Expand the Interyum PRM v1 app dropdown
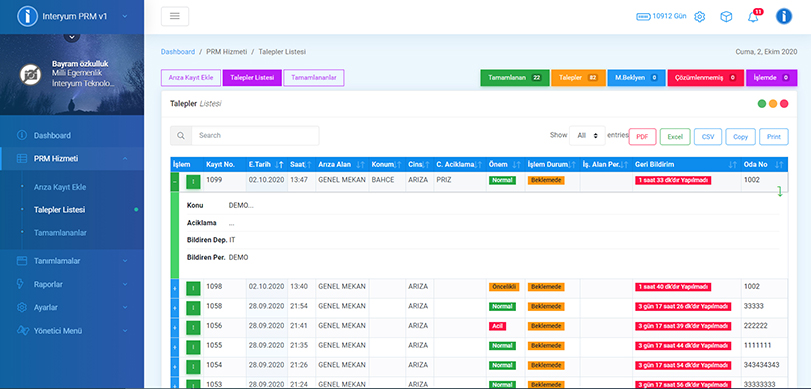811x389 pixels. 125,17
